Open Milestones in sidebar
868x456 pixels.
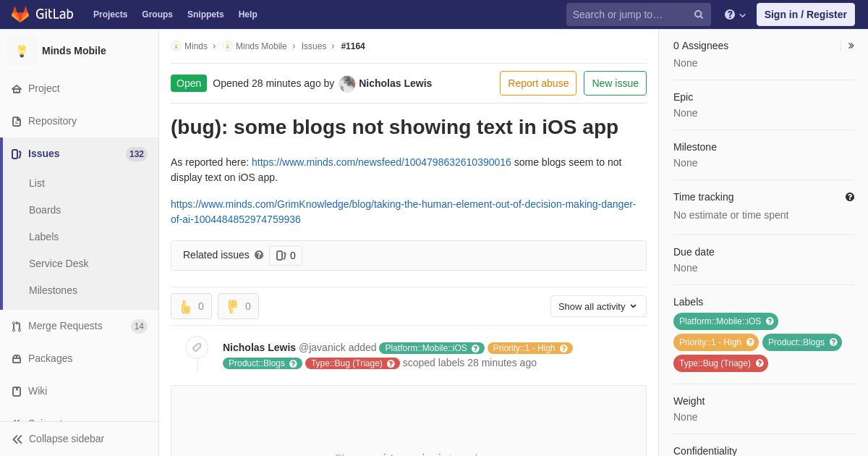coord(53,290)
